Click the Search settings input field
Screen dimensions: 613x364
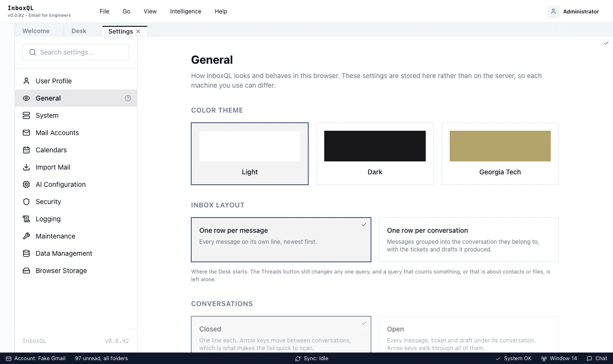[x=76, y=52]
